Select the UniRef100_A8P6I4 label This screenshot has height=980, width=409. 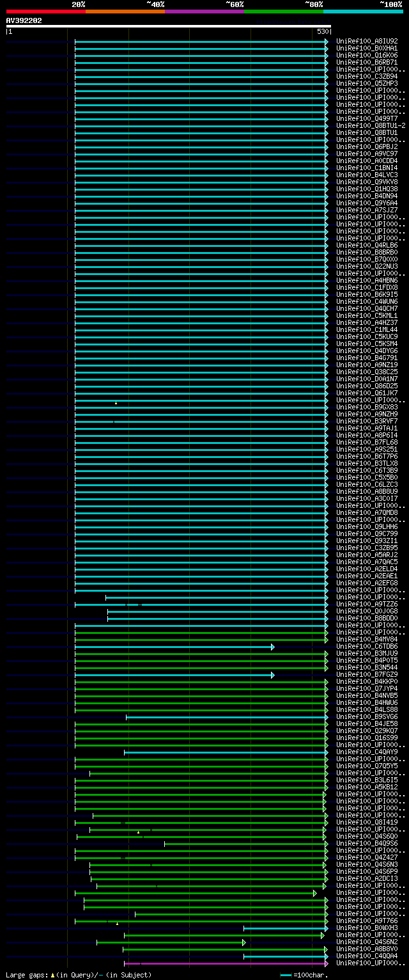(367, 435)
